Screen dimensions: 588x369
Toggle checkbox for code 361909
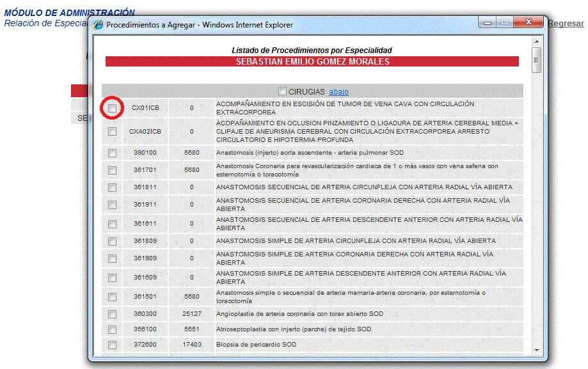(x=113, y=258)
